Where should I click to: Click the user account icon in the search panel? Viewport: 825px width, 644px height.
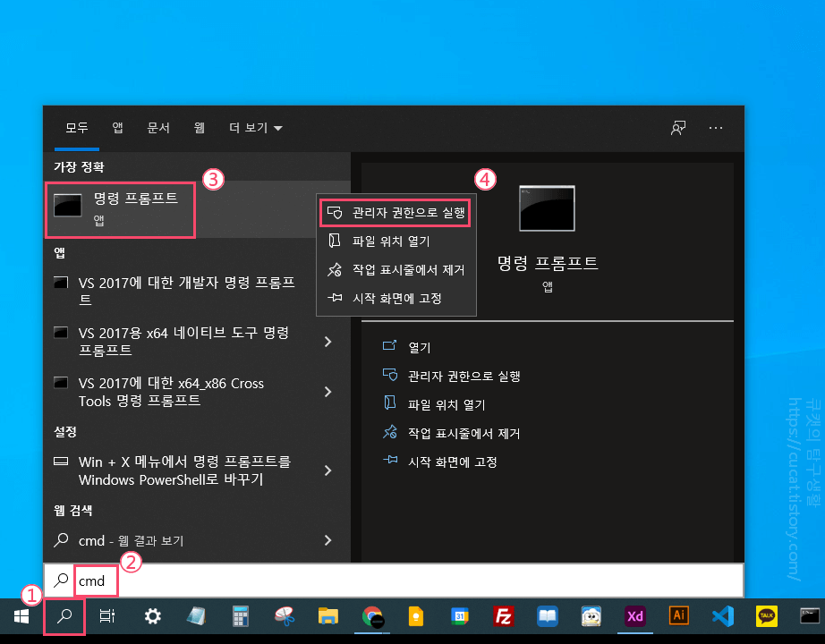[678, 128]
